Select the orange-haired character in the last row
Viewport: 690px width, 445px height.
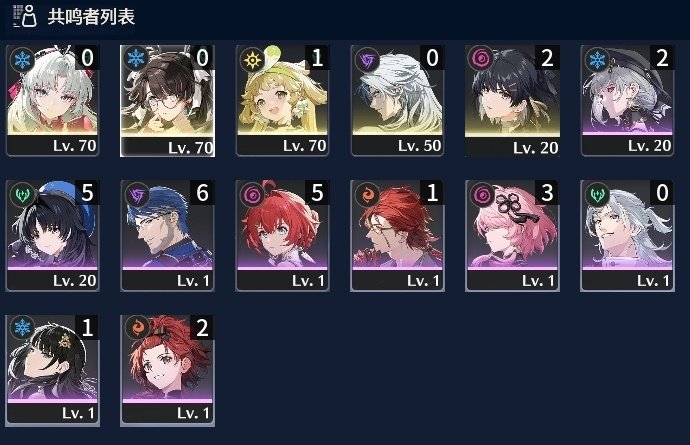167,370
